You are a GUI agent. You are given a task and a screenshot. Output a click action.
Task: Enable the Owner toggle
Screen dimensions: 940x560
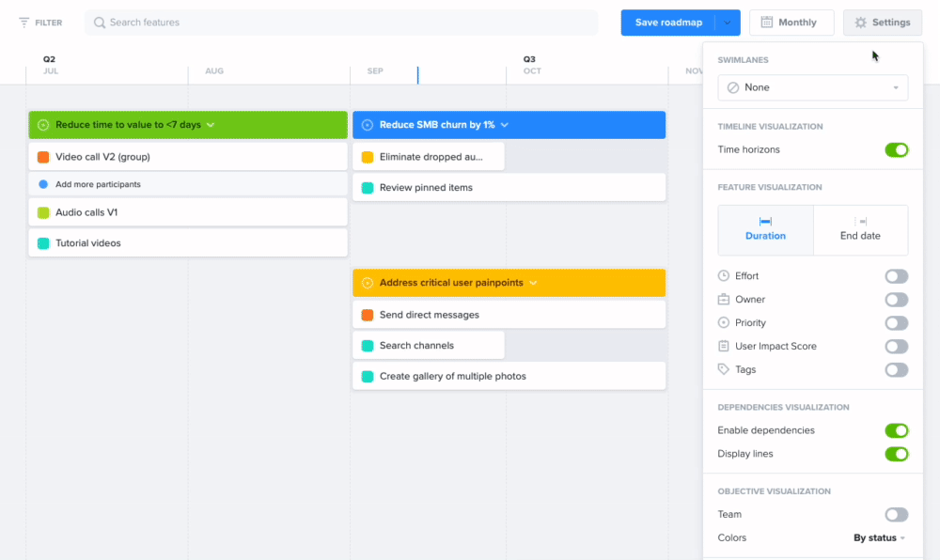pyautogui.click(x=896, y=300)
